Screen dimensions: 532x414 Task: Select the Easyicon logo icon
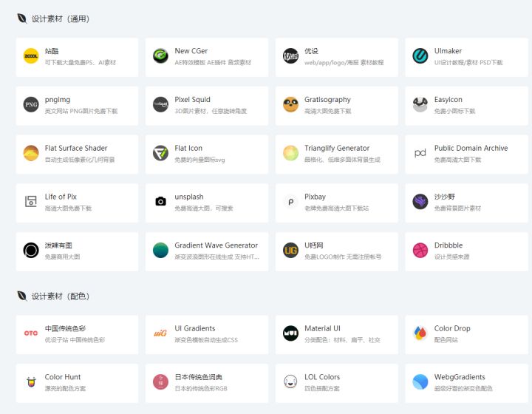(x=420, y=104)
